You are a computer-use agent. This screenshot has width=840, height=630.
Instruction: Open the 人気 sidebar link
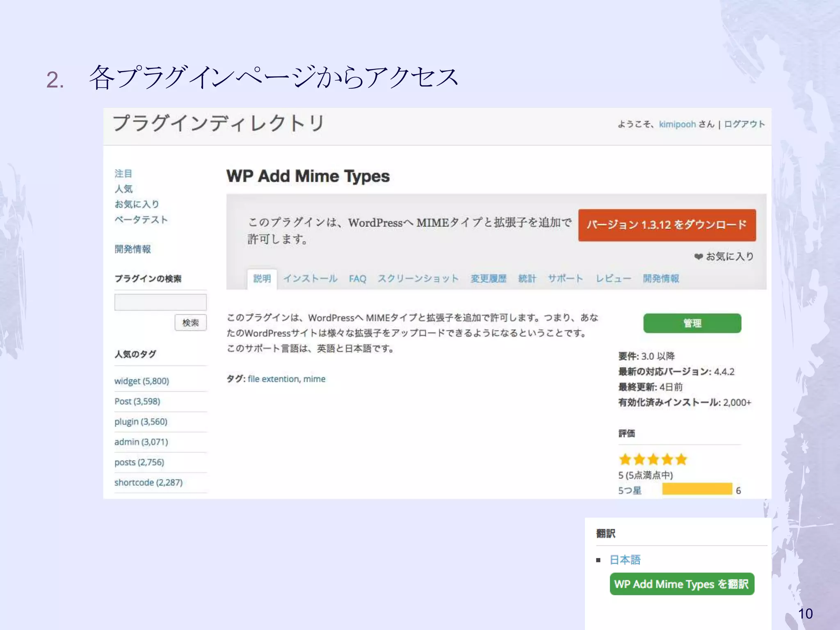pyautogui.click(x=123, y=189)
